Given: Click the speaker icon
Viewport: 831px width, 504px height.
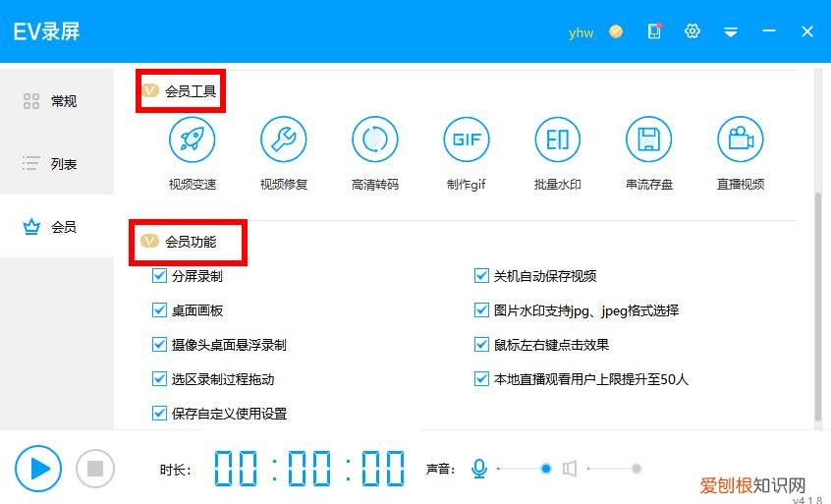Looking at the screenshot, I should [570, 469].
